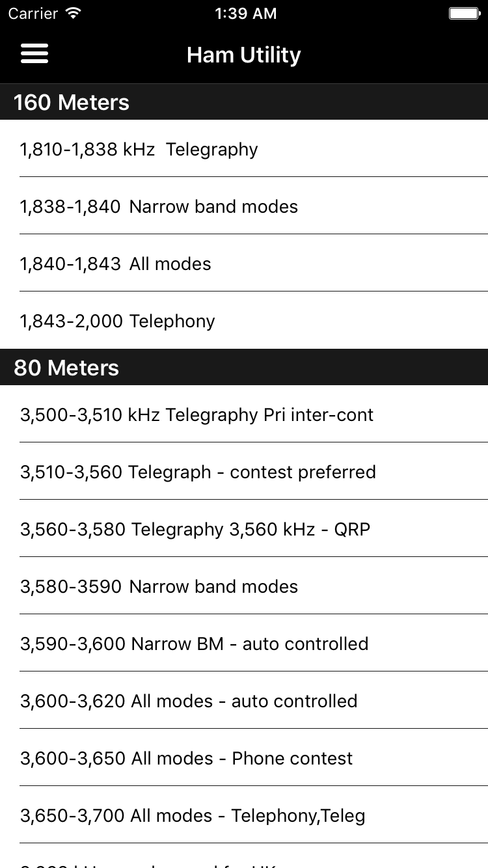Open the hamburger navigation menu
This screenshot has width=488, height=868.
34,53
